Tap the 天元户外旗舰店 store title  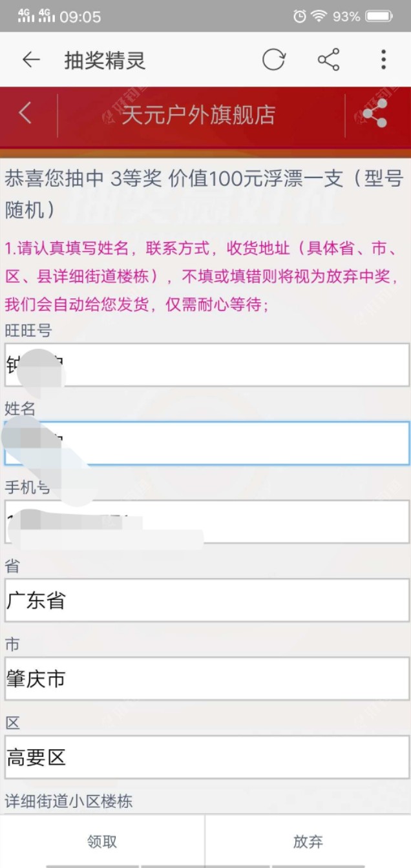coord(198,115)
